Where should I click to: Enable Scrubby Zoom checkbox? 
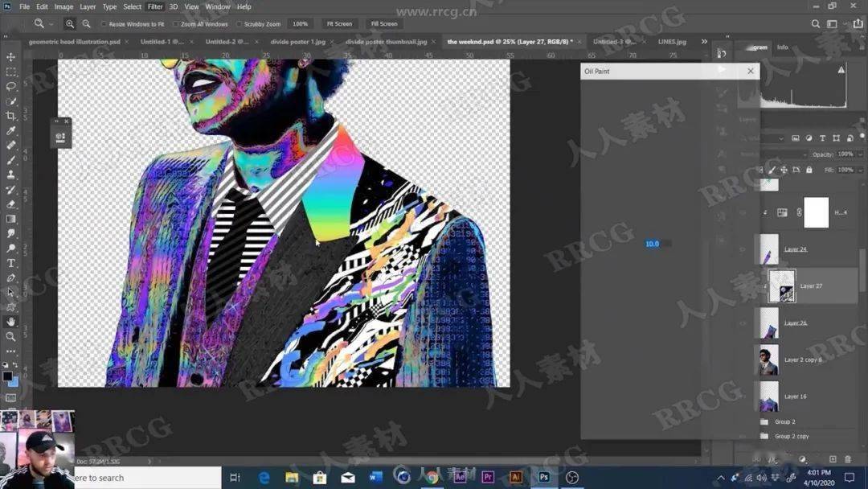point(240,24)
